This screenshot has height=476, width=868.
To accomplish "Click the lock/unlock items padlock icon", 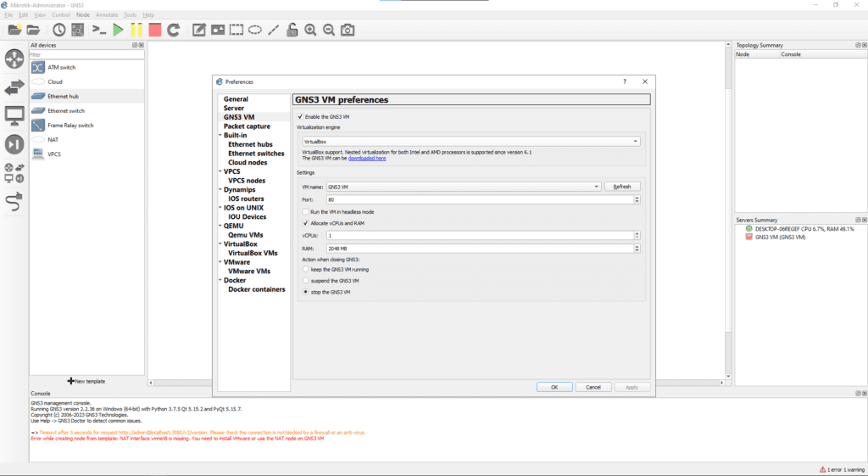I will pyautogui.click(x=292, y=30).
